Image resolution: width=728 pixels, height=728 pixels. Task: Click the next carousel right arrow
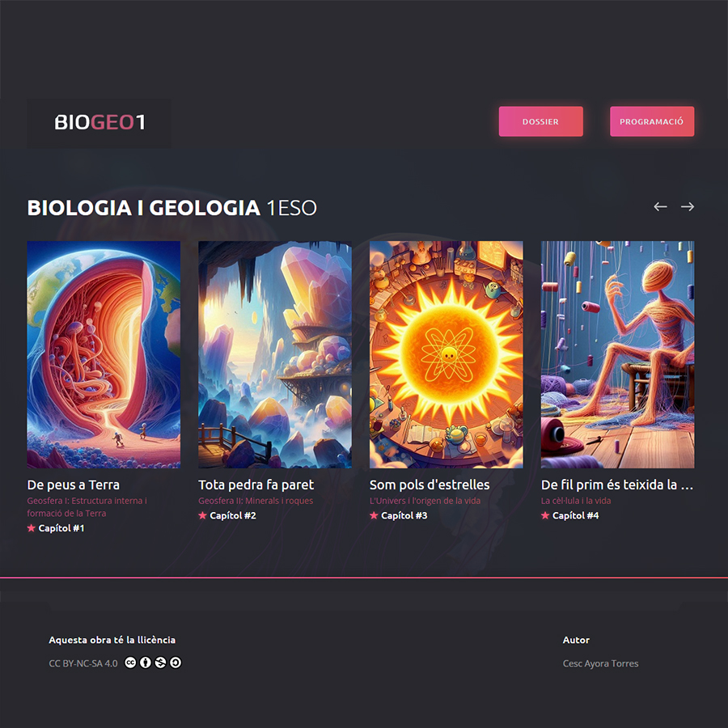pos(688,206)
